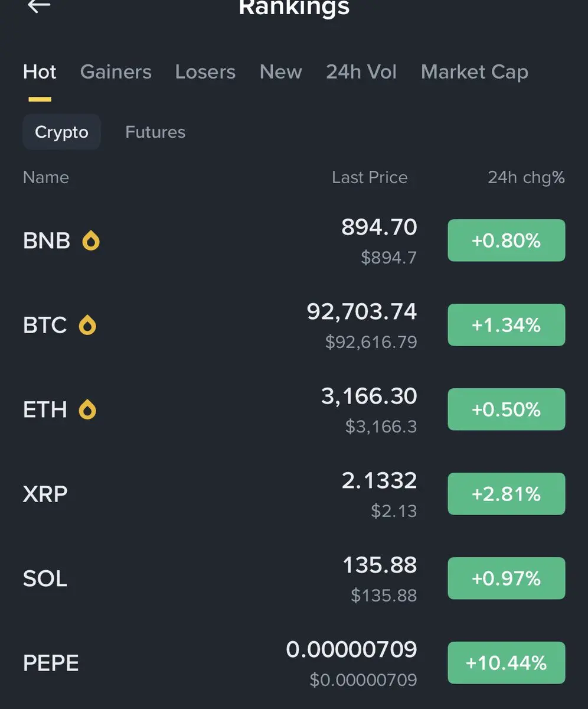
Task: Tap the flame icon beside BNB
Action: [90, 240]
